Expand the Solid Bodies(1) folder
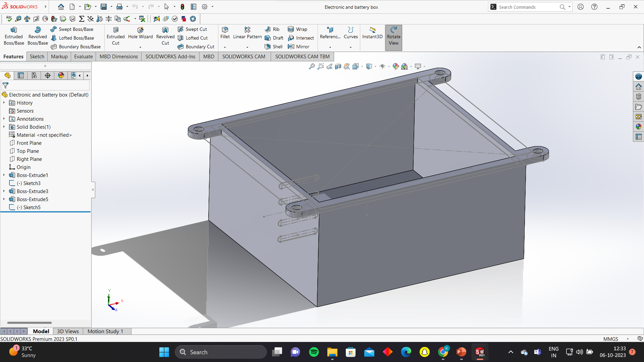644x362 pixels. pyautogui.click(x=4, y=127)
